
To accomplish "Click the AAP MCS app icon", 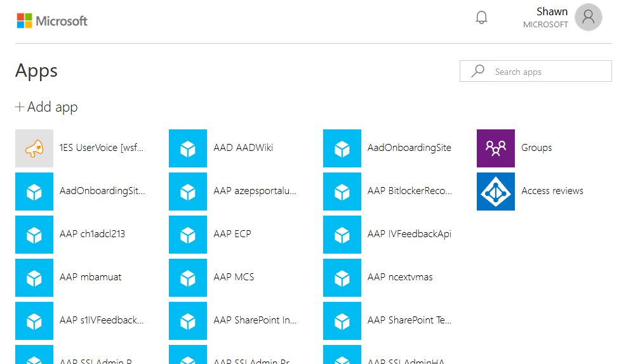I will [188, 277].
